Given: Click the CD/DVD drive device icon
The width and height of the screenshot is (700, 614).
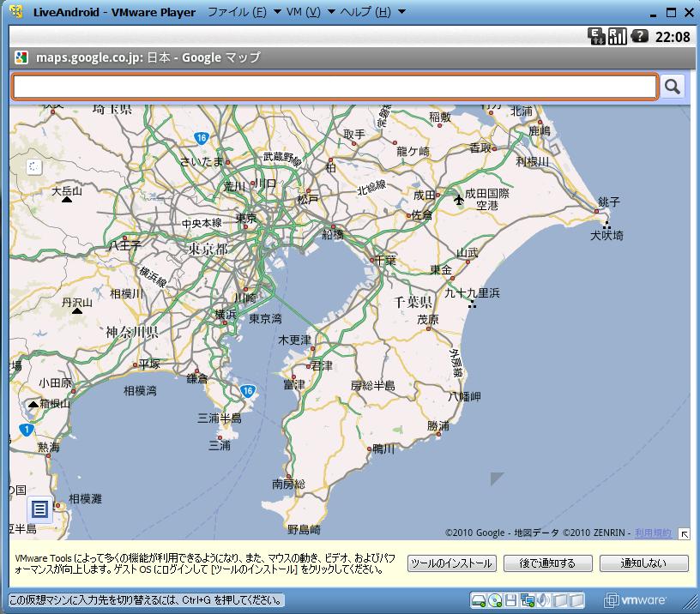Looking at the screenshot, I should (x=495, y=601).
